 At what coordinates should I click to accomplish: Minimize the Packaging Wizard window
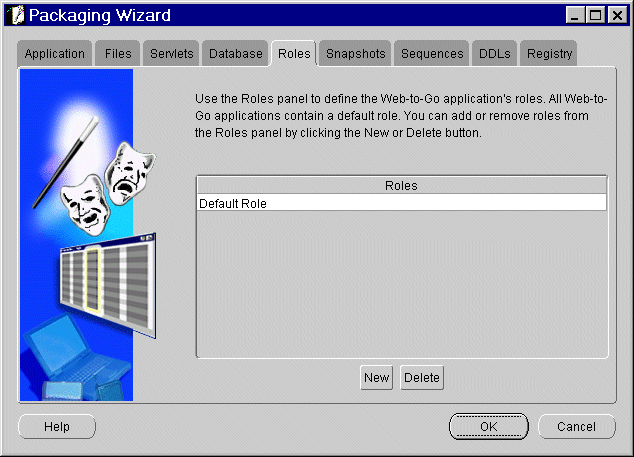pos(574,16)
